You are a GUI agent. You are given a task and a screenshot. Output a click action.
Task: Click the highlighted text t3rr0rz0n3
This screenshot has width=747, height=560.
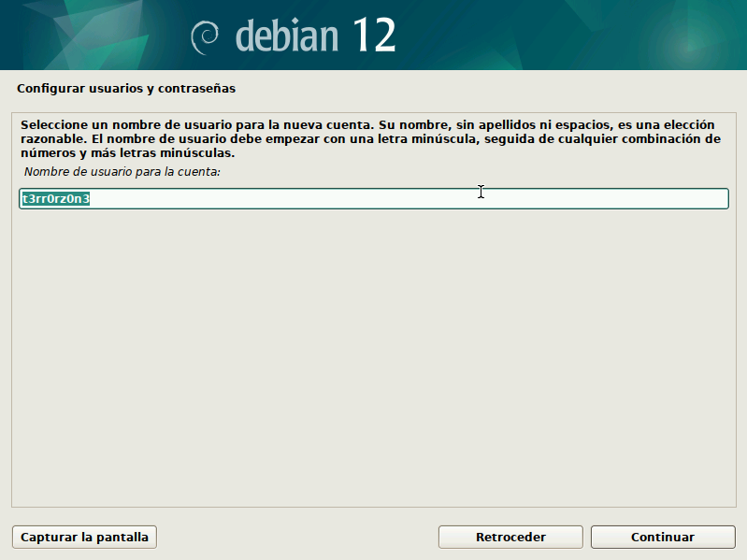pyautogui.click(x=55, y=199)
